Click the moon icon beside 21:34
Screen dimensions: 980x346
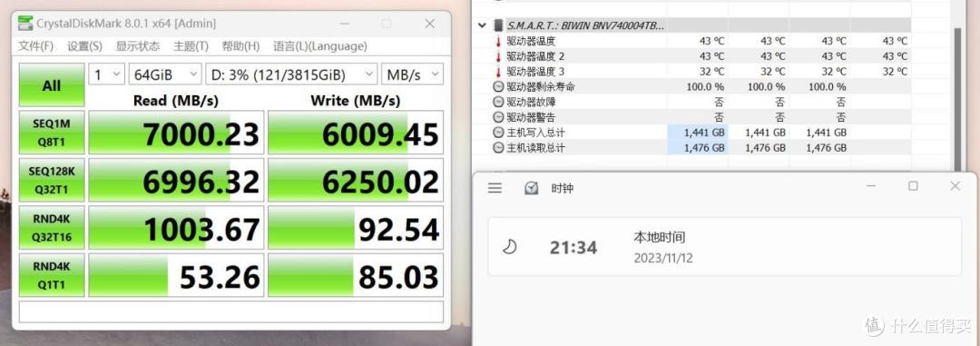click(x=509, y=247)
